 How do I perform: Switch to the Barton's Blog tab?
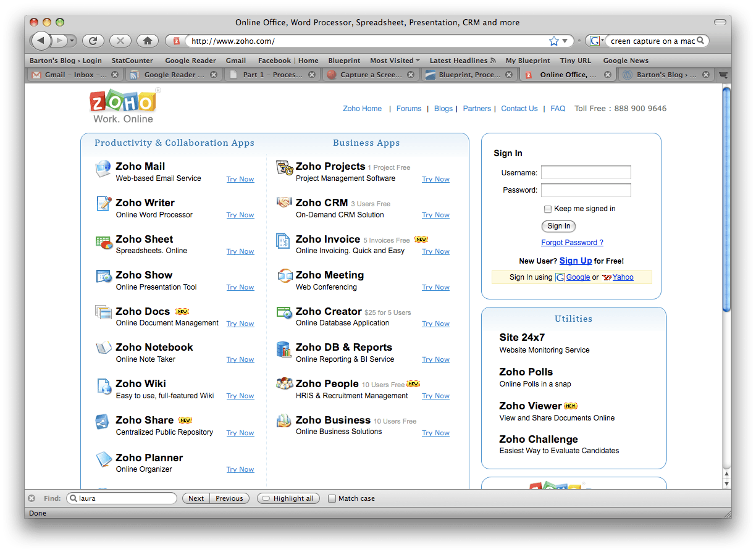tap(666, 75)
